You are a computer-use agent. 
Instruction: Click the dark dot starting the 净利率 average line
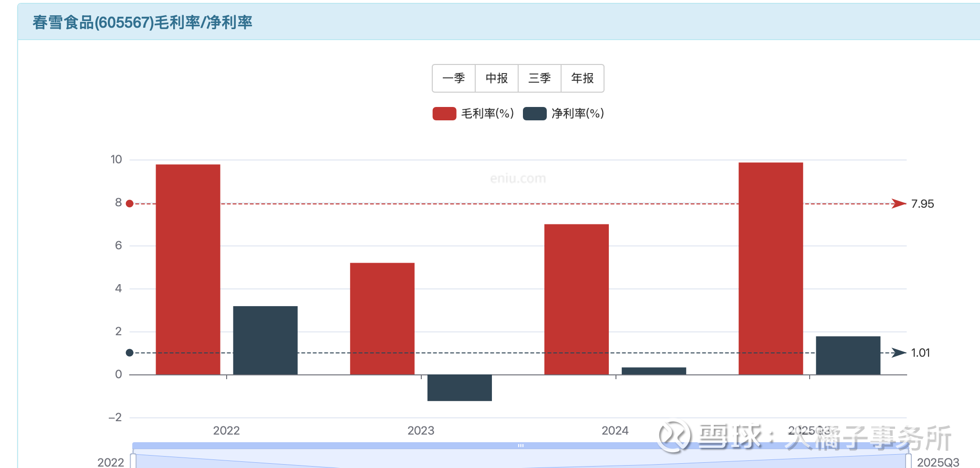[129, 353]
